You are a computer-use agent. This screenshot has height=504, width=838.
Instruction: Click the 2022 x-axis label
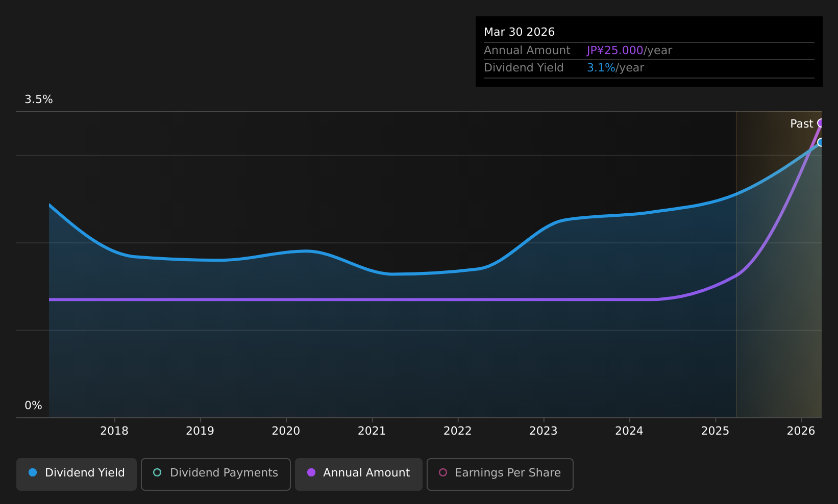click(458, 431)
